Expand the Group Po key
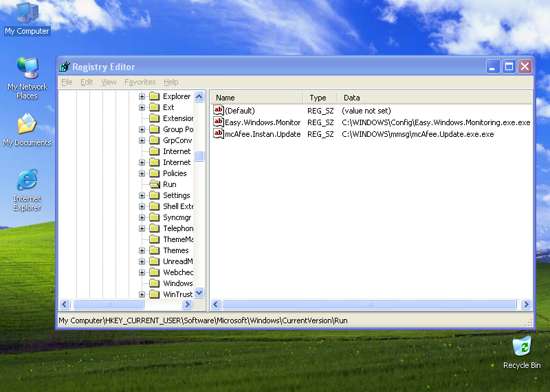The image size is (550, 392). 142,129
